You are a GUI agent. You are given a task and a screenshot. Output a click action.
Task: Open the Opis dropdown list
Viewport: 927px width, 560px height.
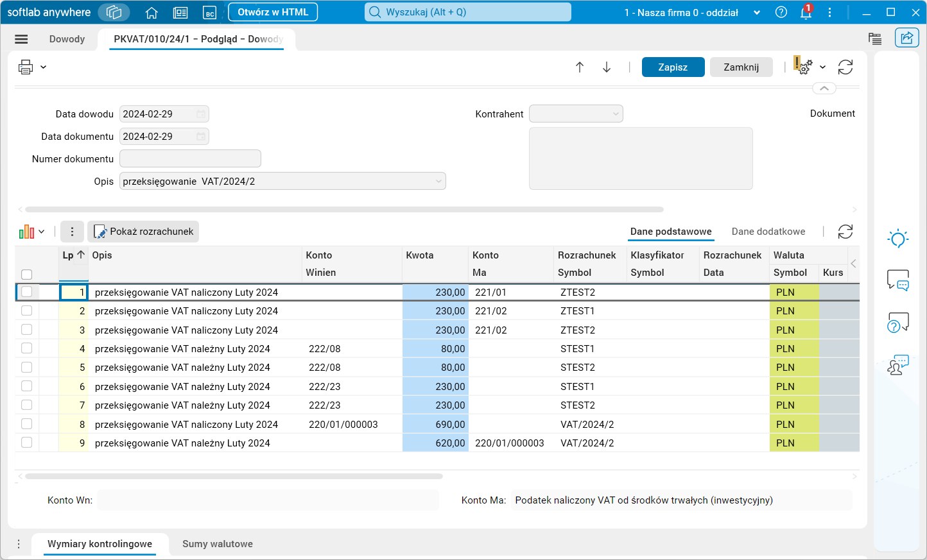point(438,182)
